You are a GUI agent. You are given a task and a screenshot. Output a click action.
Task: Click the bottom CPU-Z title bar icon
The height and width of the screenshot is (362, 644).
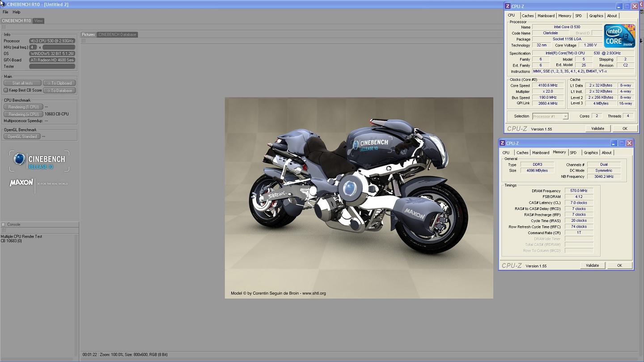click(502, 143)
